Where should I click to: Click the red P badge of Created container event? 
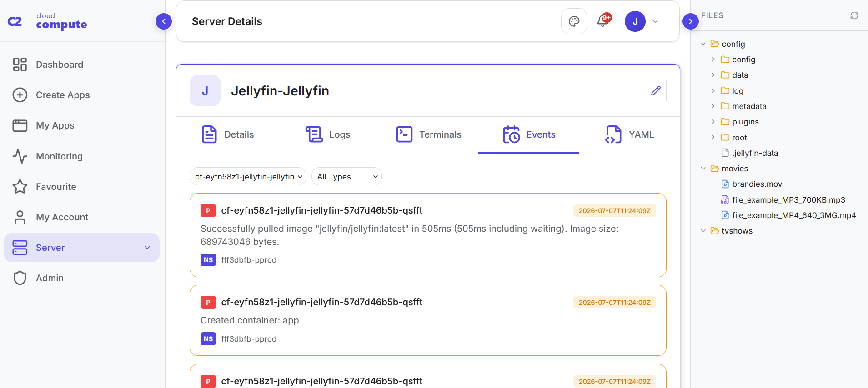tap(208, 302)
